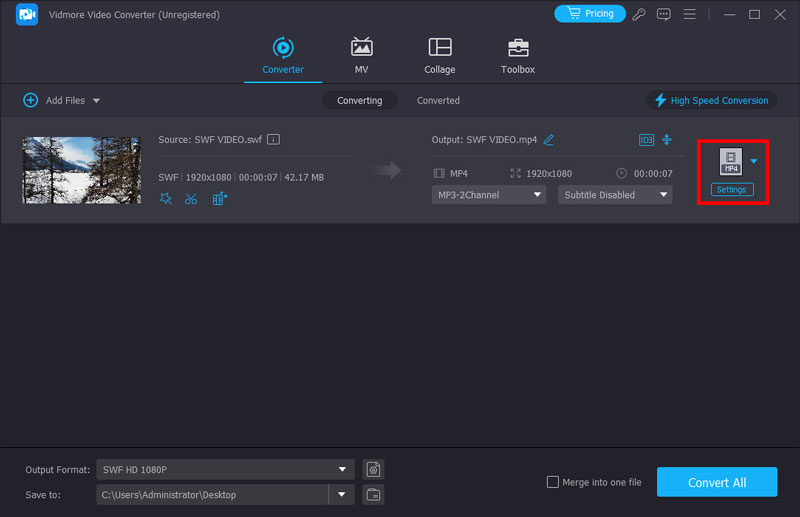Open the enhance video icon

click(219, 198)
